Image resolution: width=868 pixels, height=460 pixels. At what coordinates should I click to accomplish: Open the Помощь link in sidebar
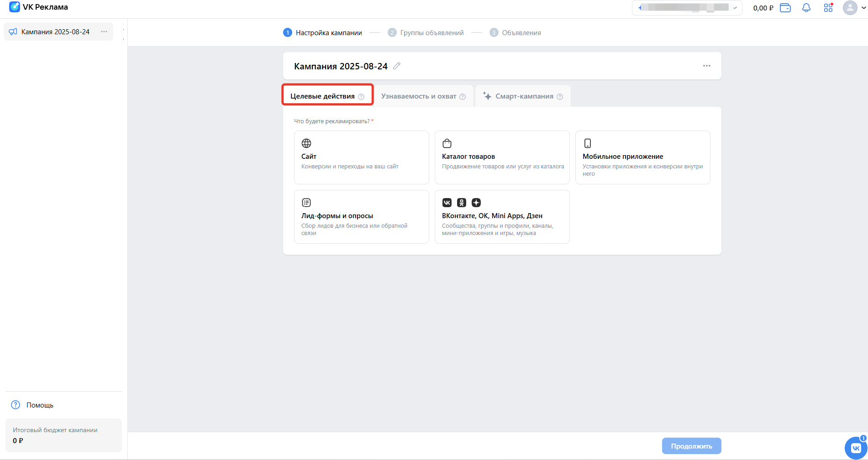tap(40, 405)
